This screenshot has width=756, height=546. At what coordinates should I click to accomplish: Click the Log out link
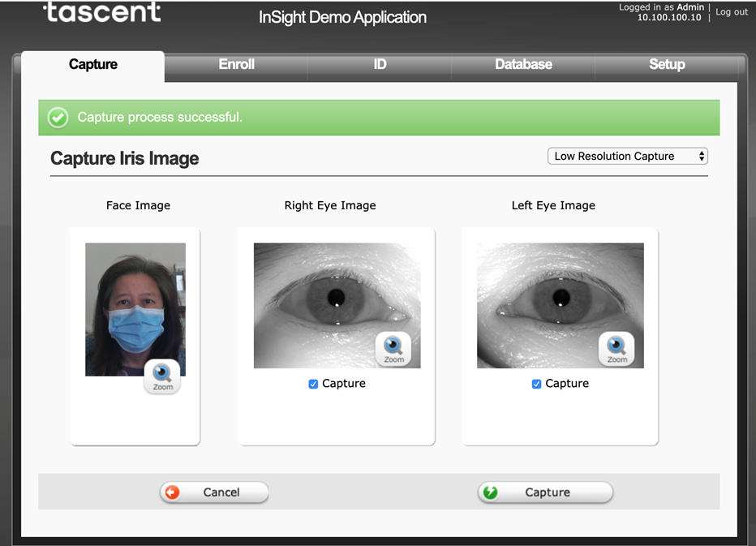[732, 12]
